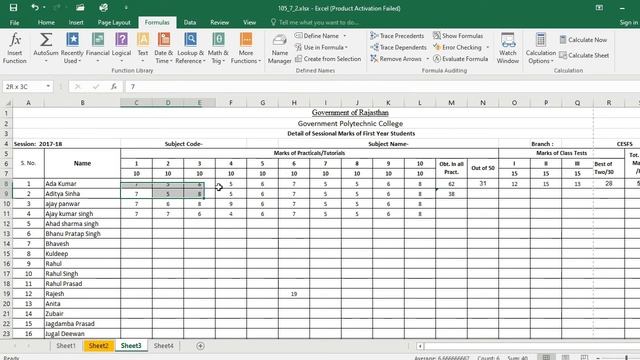Open Lookup & Reference functions
This screenshot has width=640, height=360.
(190, 48)
